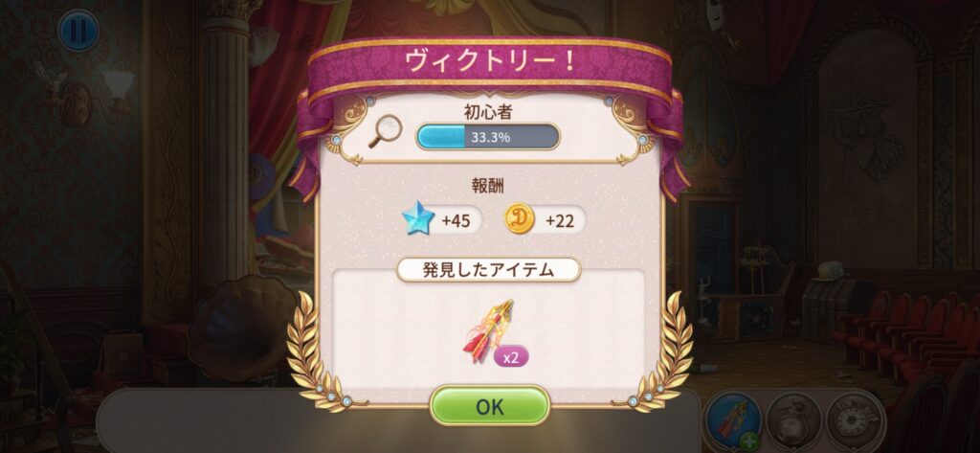Pause the game with the blue pause button

(x=78, y=32)
